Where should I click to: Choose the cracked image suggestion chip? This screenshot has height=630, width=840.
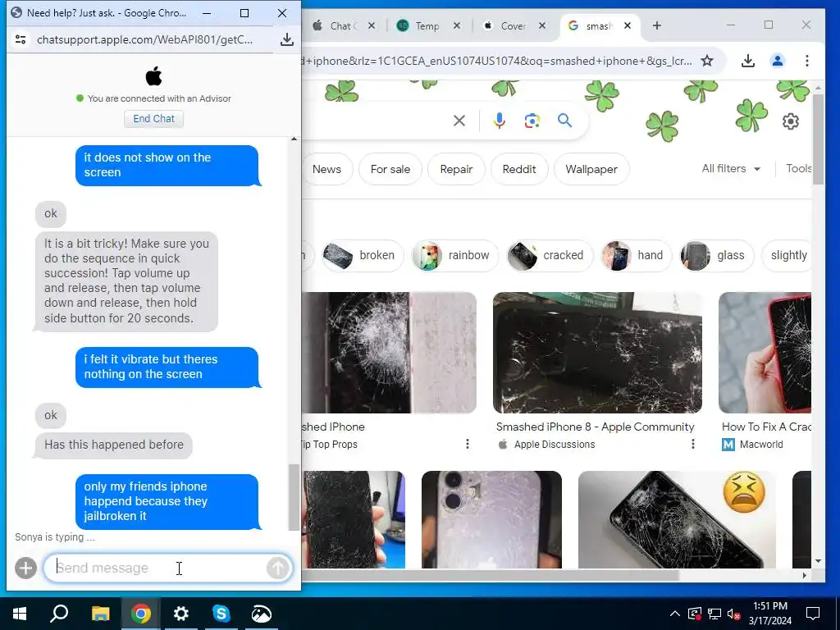[x=550, y=256]
